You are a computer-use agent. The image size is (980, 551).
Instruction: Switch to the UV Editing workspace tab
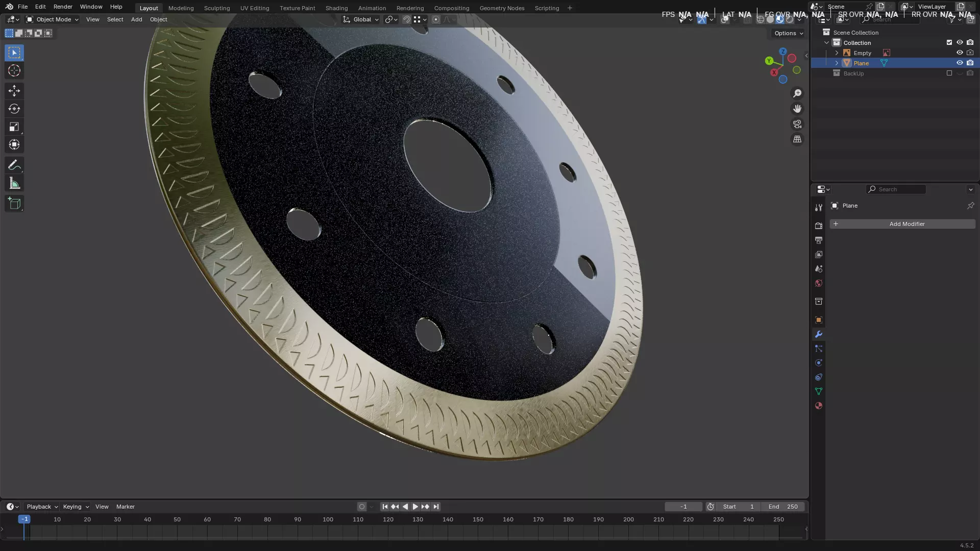click(255, 8)
